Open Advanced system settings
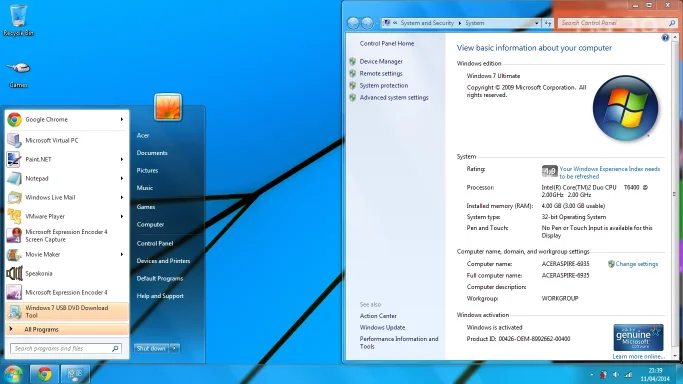683x384 pixels. click(x=394, y=98)
